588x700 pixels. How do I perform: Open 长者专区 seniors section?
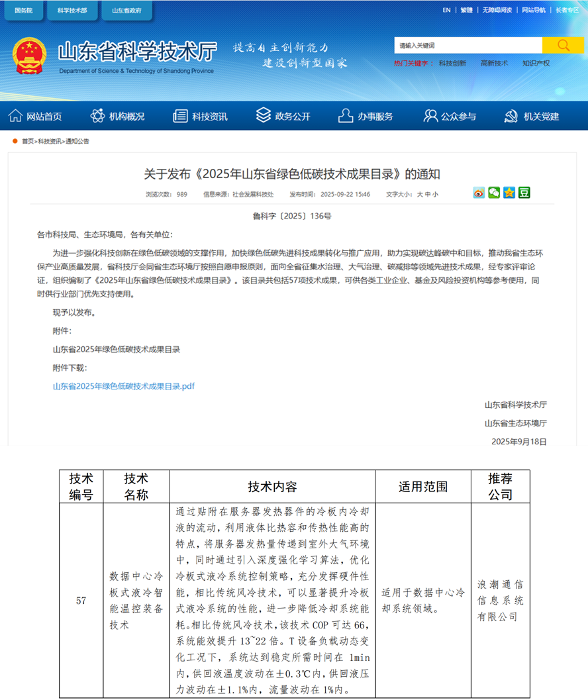(567, 10)
